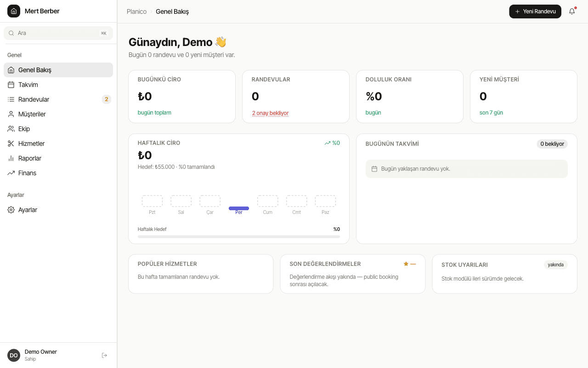
Task: Click 'Bugün yaklaşan randevu yok.' notice
Action: tap(467, 169)
